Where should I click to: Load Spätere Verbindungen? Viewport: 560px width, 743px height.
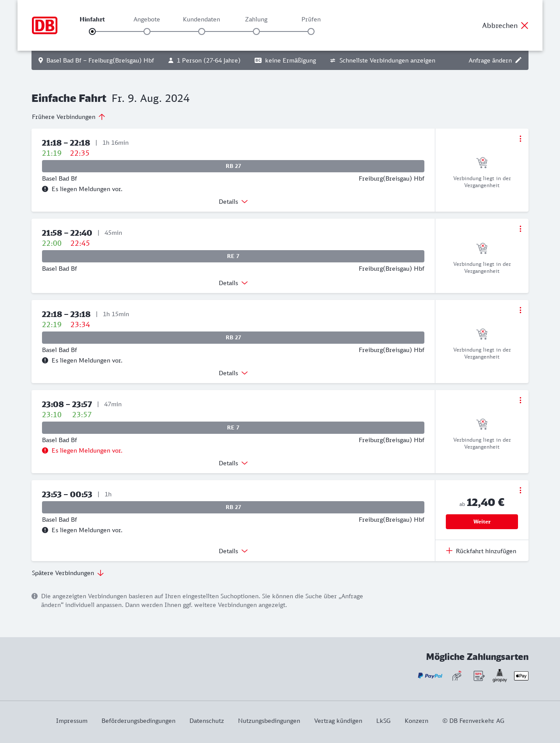(x=68, y=573)
